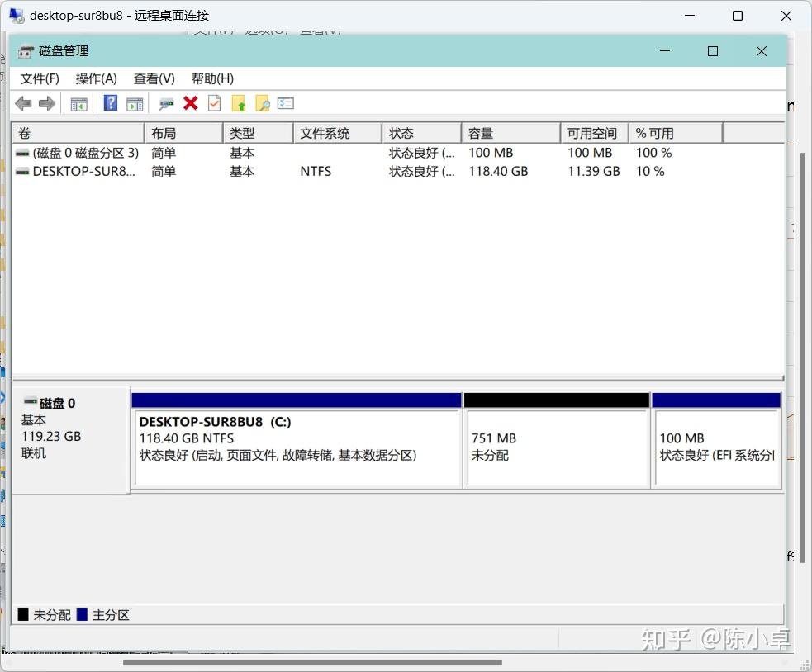
Task: Click the Back navigation arrow icon
Action: click(x=23, y=102)
